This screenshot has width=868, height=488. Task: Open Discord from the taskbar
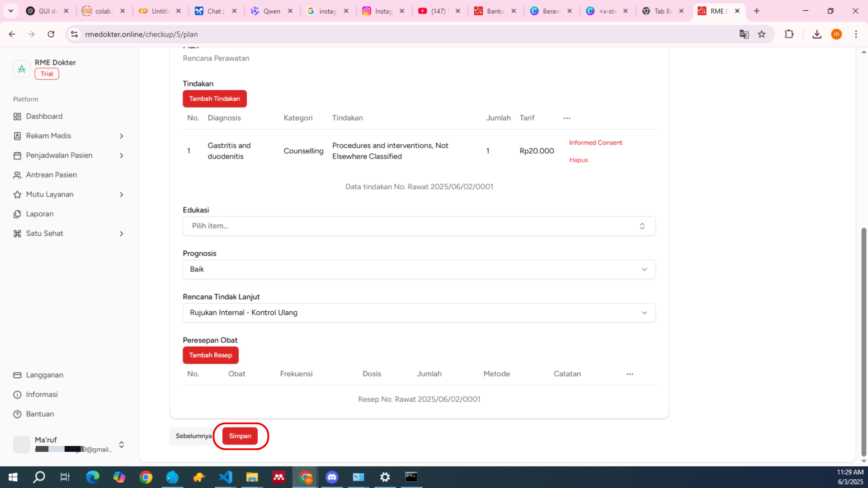[332, 477]
